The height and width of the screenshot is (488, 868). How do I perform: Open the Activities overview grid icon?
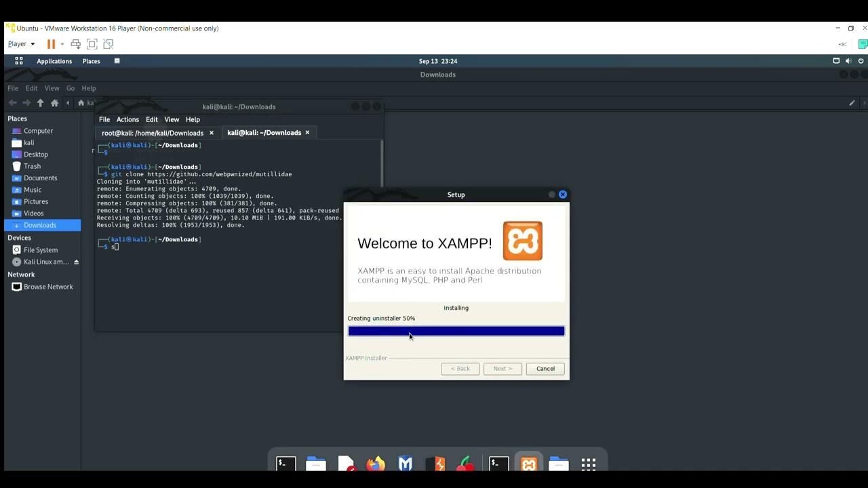coord(19,61)
